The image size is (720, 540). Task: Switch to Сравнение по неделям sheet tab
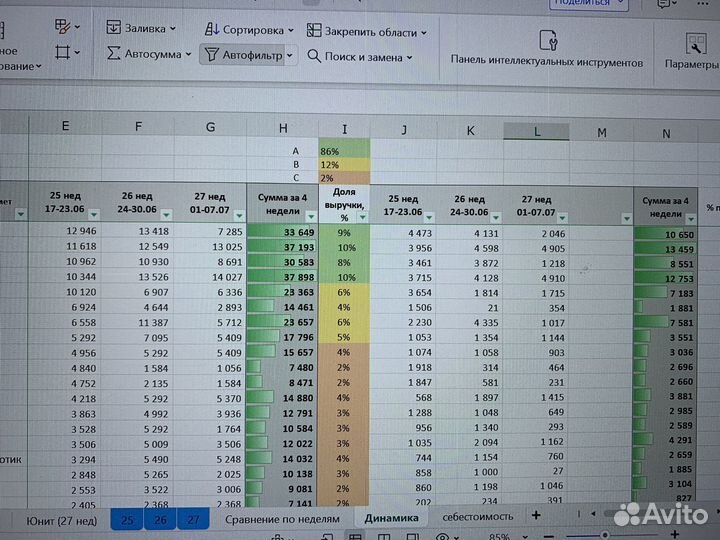(x=282, y=517)
